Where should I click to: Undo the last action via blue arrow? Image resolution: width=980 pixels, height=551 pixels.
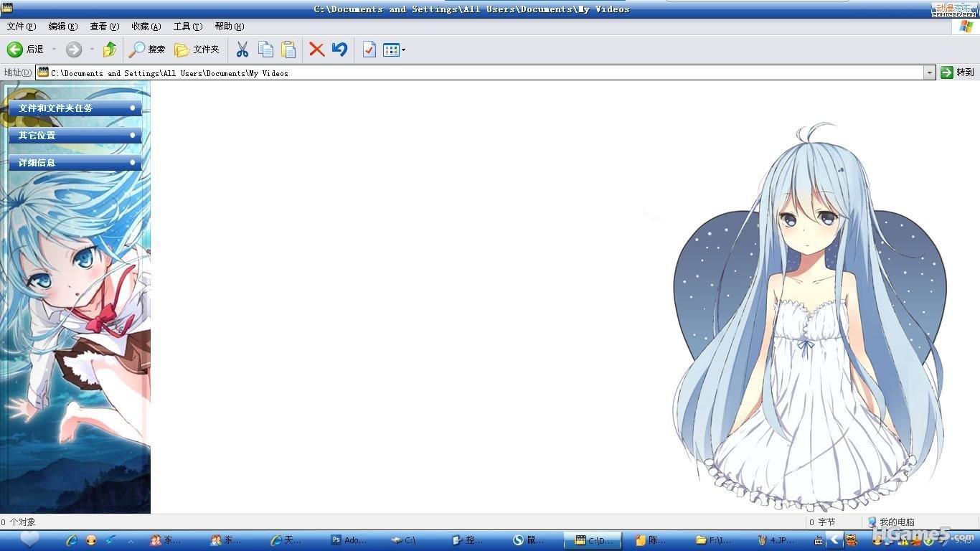pos(340,50)
